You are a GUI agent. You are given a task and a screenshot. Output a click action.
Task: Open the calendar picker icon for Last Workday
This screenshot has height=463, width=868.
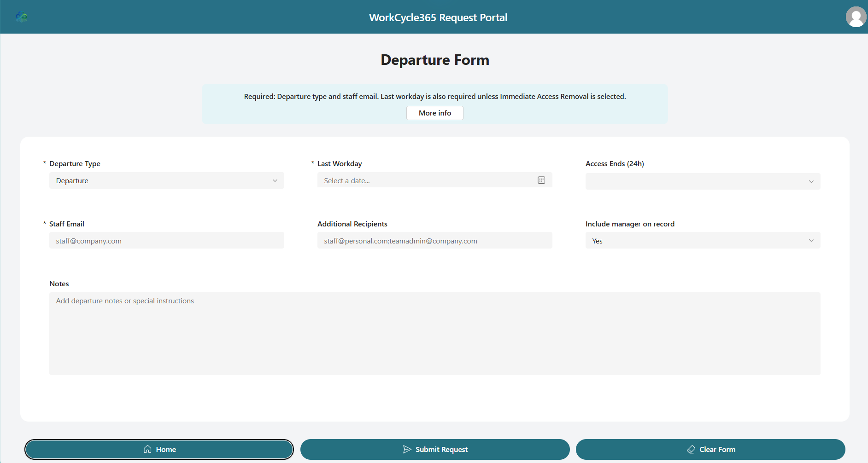[541, 180]
